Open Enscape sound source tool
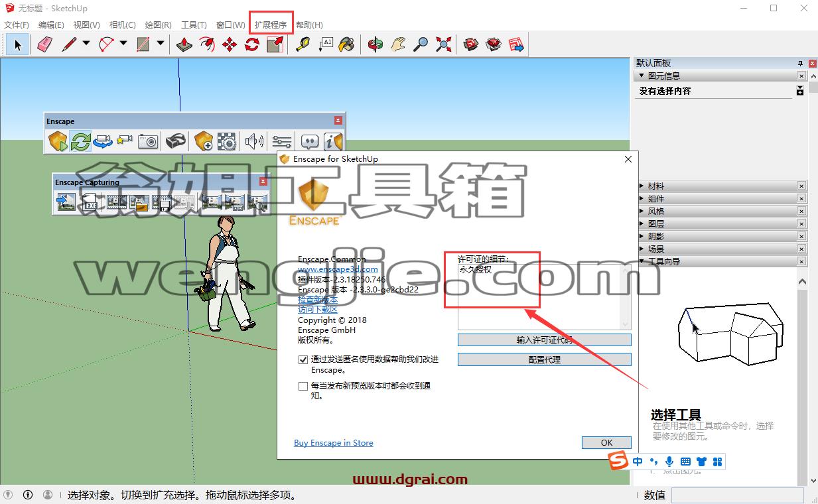The width and height of the screenshot is (818, 504). pyautogui.click(x=254, y=141)
